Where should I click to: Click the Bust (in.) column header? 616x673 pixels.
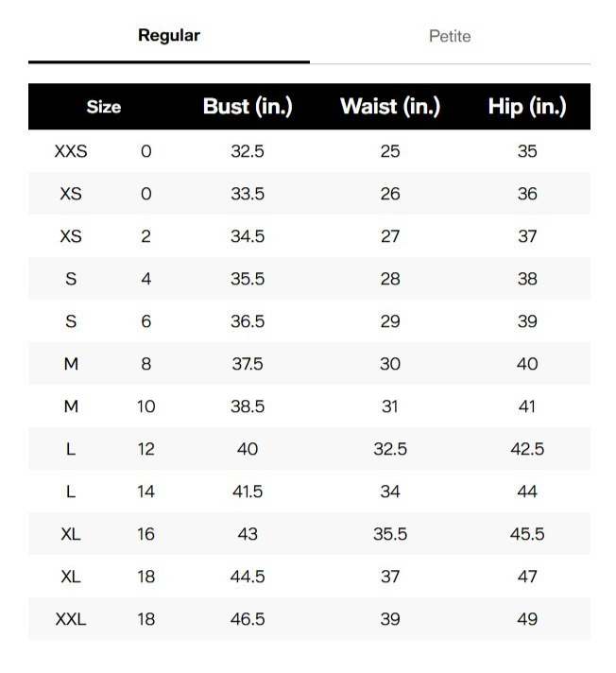pyautogui.click(x=248, y=107)
